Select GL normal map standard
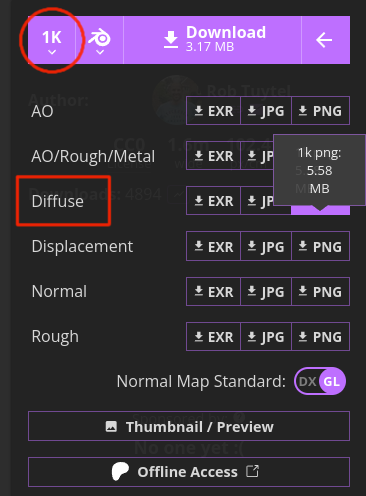This screenshot has height=496, width=366. (332, 381)
